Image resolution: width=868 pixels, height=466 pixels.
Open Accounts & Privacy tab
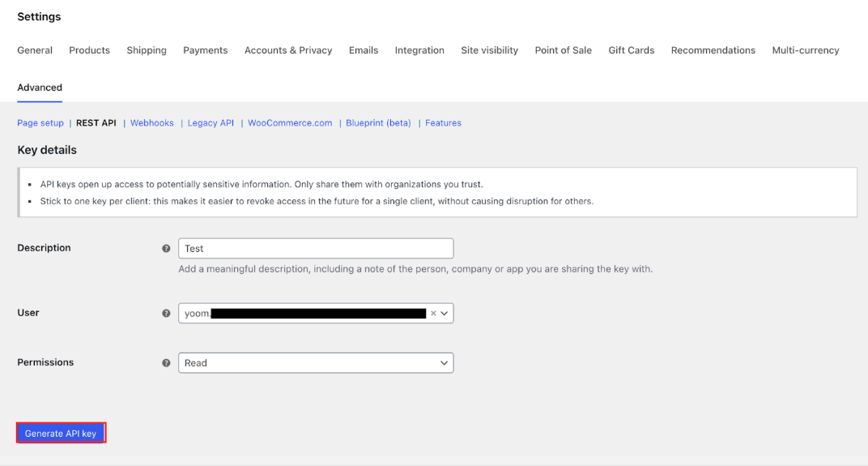click(x=288, y=50)
